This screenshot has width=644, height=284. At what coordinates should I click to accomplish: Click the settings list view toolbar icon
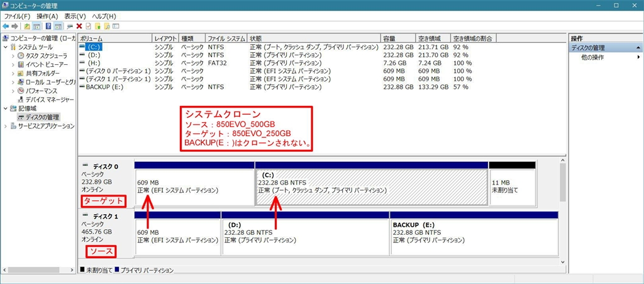pos(116,26)
